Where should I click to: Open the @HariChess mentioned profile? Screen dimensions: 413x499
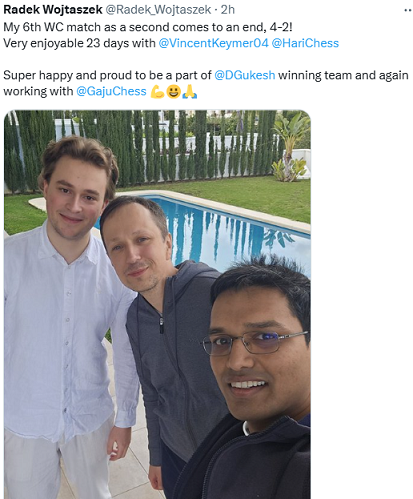[305, 43]
